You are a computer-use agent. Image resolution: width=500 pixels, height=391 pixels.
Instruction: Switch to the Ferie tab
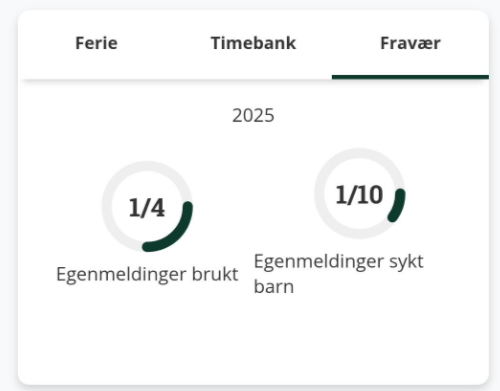coord(96,43)
